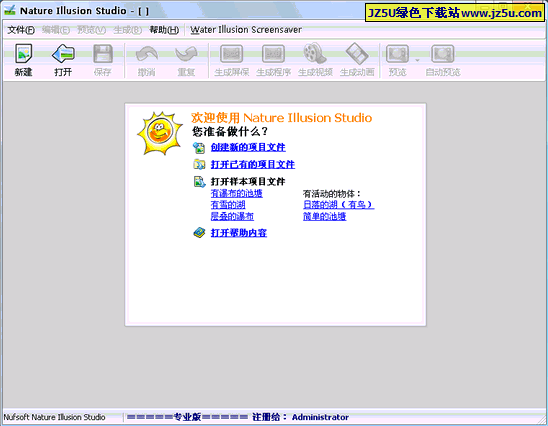Click the Nufsoft Nature Illusion Studio status text
Image resolution: width=548 pixels, height=426 pixels.
tap(55, 417)
